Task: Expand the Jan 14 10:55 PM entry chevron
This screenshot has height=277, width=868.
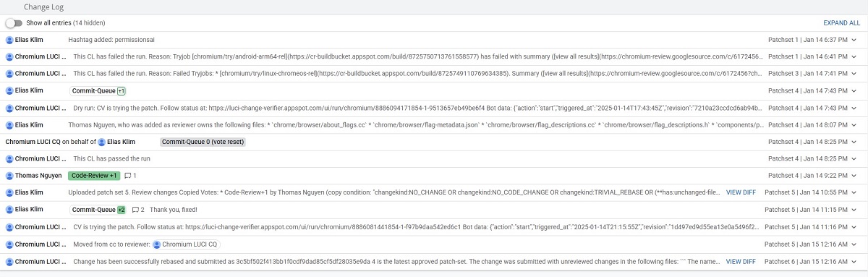Action: coord(854,192)
